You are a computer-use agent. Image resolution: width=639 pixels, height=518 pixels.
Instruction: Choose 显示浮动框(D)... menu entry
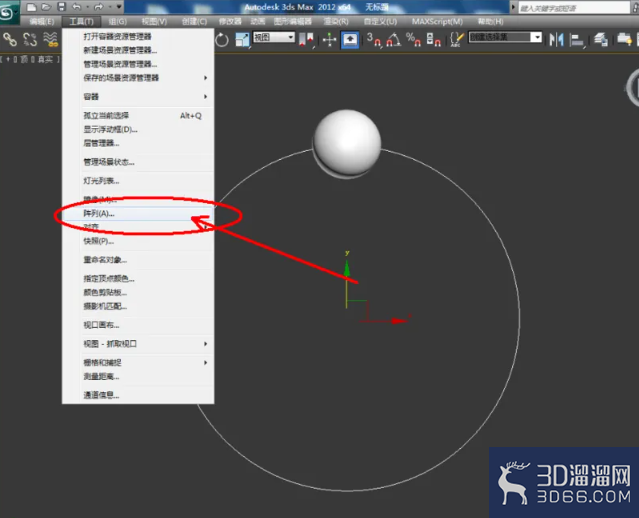pyautogui.click(x=138, y=130)
